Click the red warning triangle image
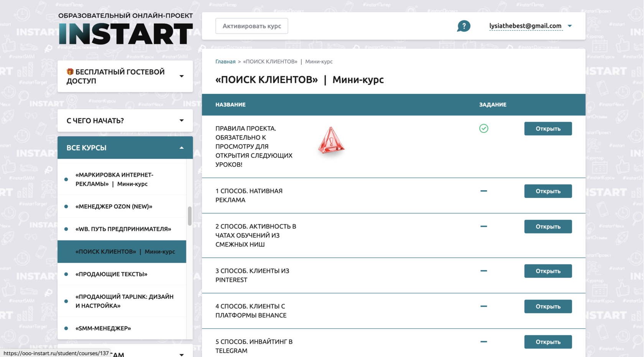This screenshot has width=644, height=357. coord(331,140)
